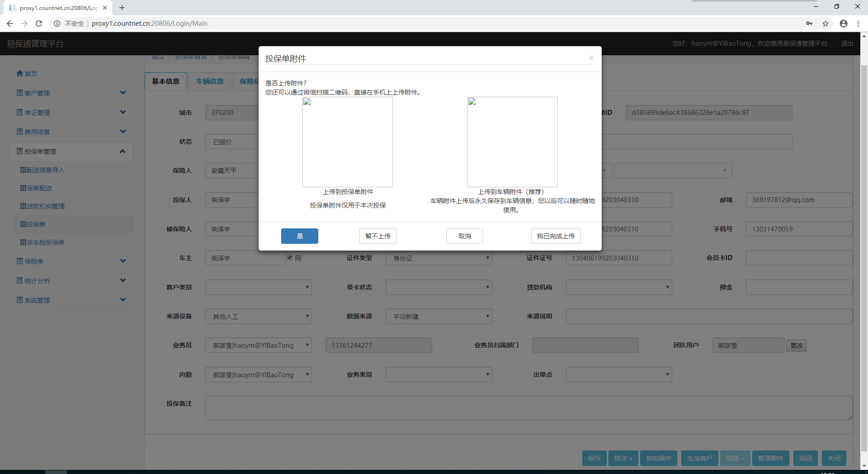Click the 返回 back button

tap(805, 458)
